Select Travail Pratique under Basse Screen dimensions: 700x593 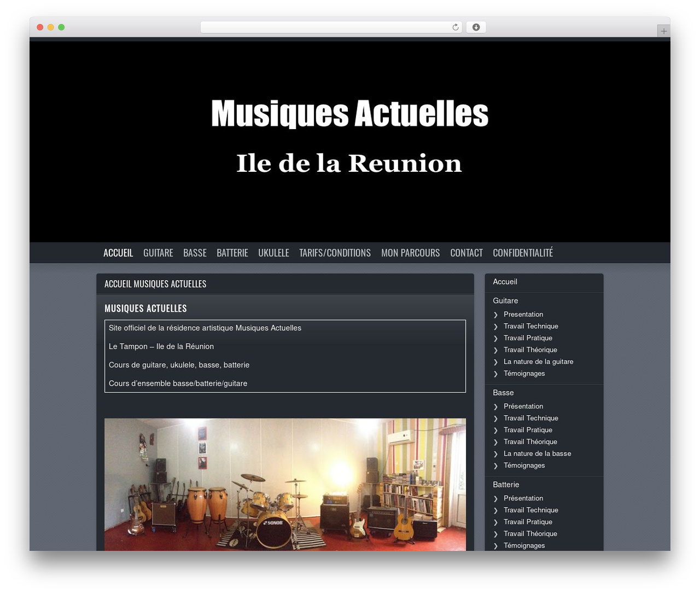click(x=528, y=430)
